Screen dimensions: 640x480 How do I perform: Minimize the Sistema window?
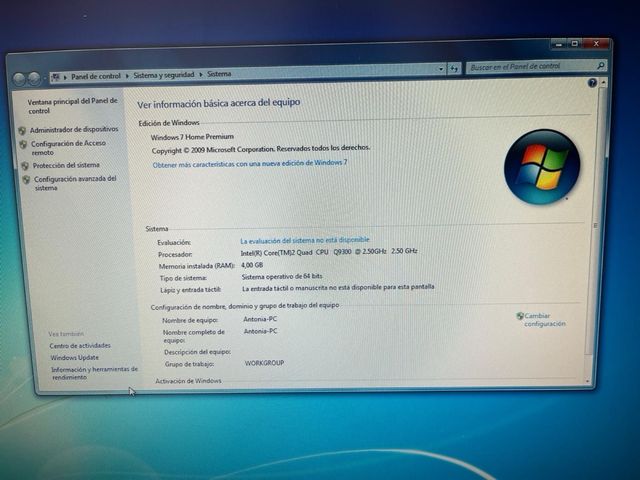[559, 44]
